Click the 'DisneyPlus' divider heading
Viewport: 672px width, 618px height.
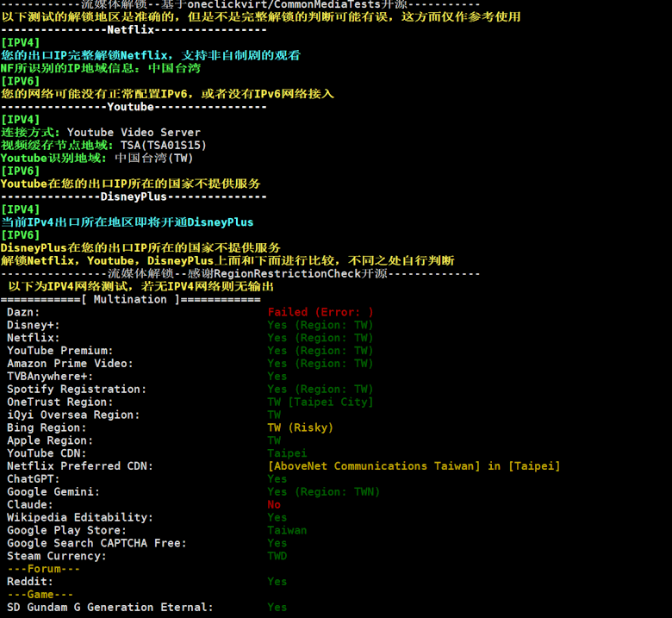(134, 197)
